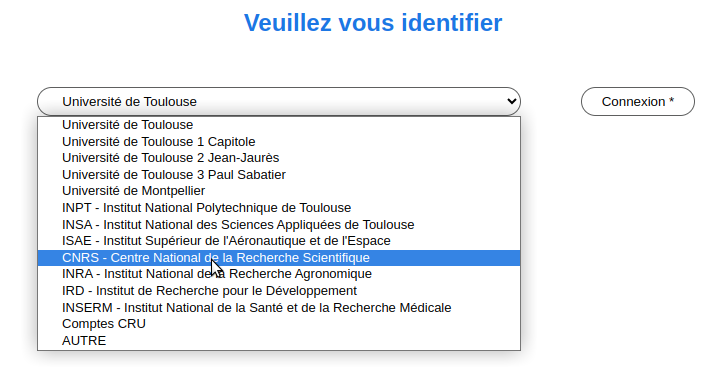Click the Connexion button
This screenshot has width=723, height=384.
click(638, 101)
